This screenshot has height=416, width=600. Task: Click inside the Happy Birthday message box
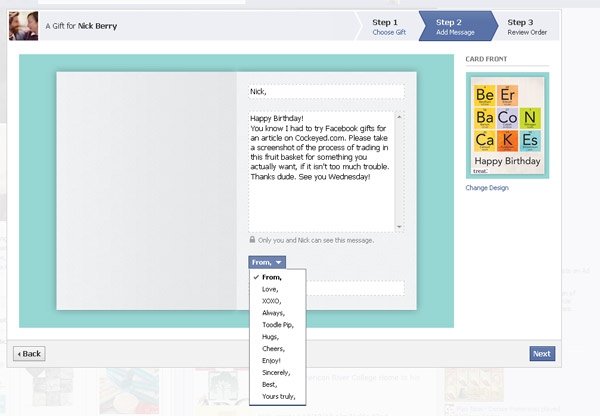click(x=321, y=171)
